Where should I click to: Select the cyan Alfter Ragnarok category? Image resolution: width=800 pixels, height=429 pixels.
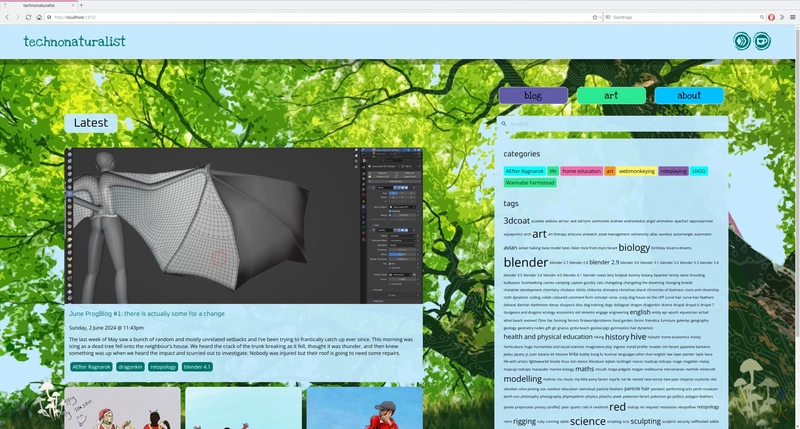[524, 171]
